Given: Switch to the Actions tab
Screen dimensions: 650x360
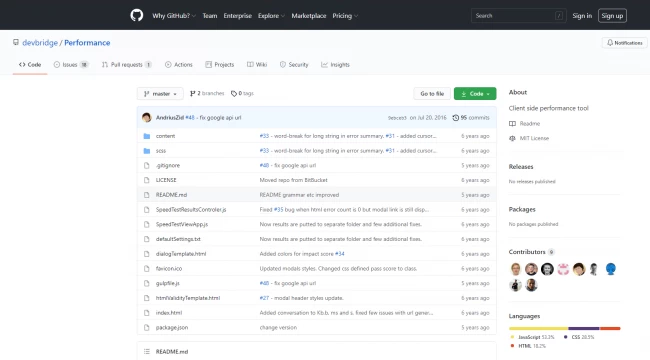Looking at the screenshot, I should (x=179, y=65).
